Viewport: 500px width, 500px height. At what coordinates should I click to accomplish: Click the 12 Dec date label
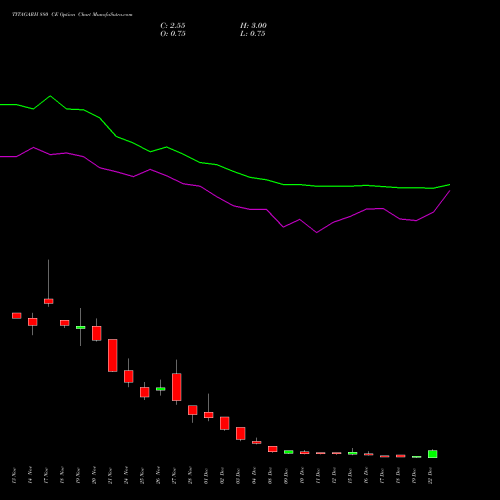point(334,476)
